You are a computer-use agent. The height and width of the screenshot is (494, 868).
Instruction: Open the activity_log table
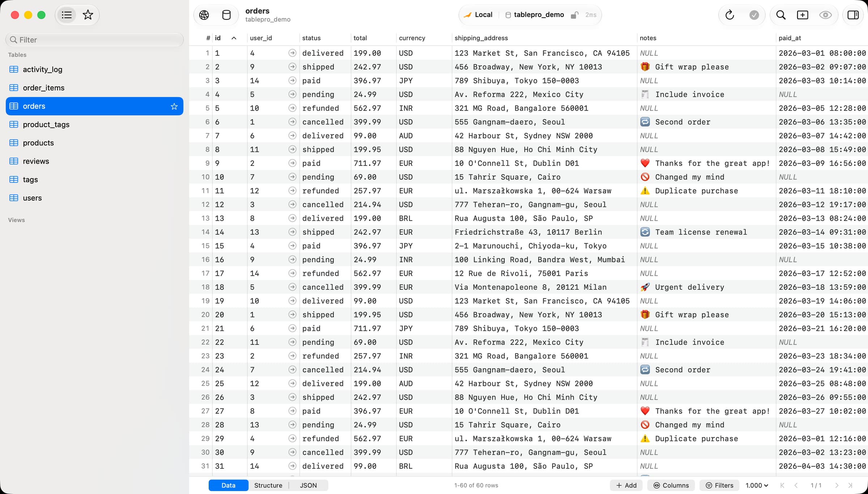click(x=94, y=69)
